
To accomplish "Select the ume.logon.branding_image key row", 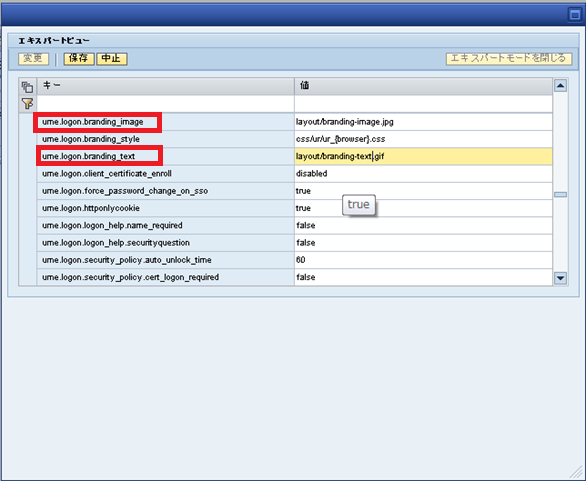I will [165, 122].
